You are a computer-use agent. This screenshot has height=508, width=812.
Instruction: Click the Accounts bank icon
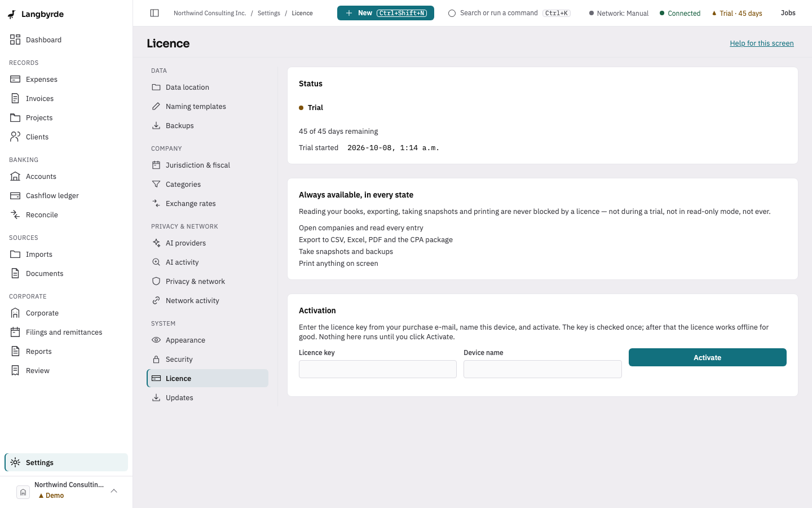[15, 176]
